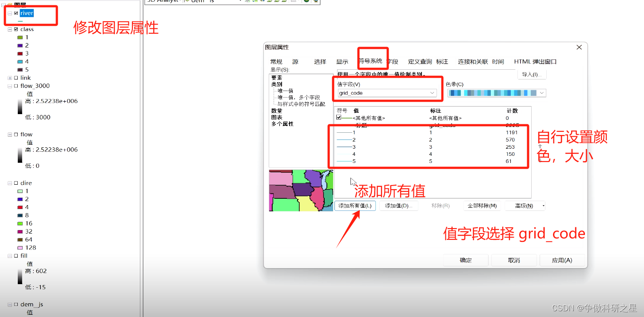Click the class 2 purple legend swatch

click(x=20, y=45)
